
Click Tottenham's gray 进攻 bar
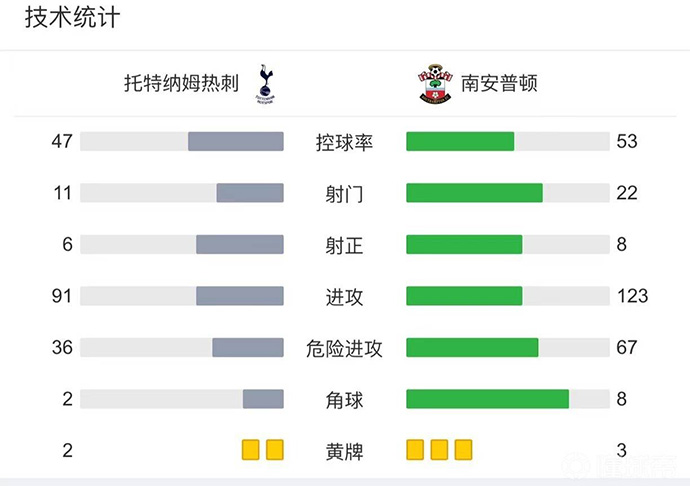240,296
